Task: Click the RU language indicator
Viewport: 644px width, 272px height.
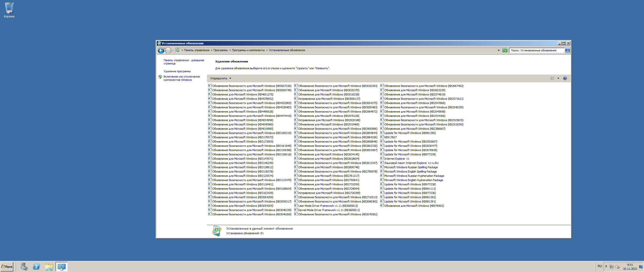Action: click(x=600, y=266)
